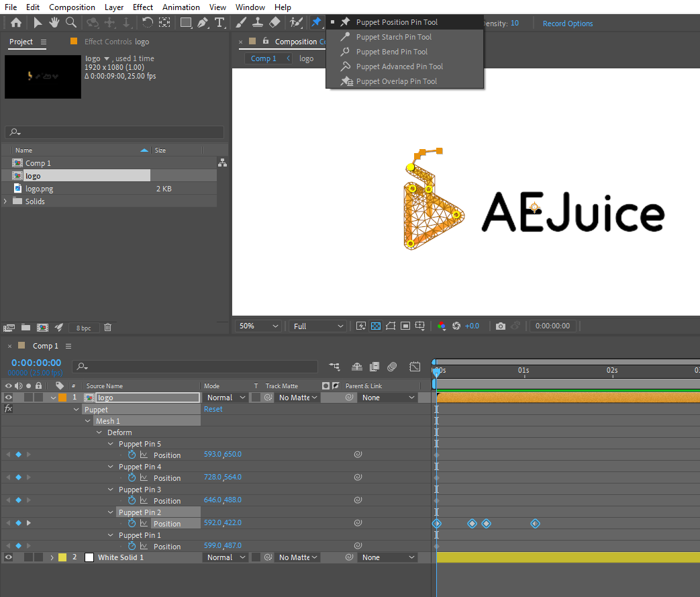
Task: Open the 50% magnification dropdown
Action: pos(258,326)
